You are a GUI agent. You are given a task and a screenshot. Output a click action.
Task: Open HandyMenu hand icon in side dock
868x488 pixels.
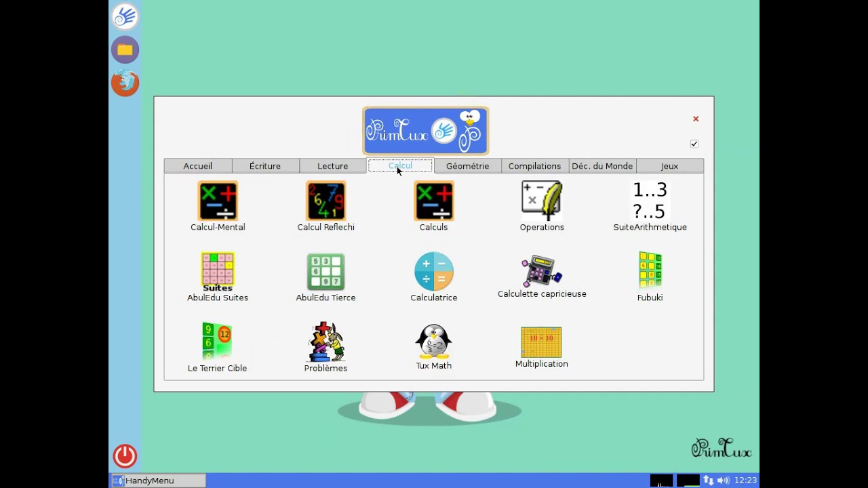coord(125,17)
